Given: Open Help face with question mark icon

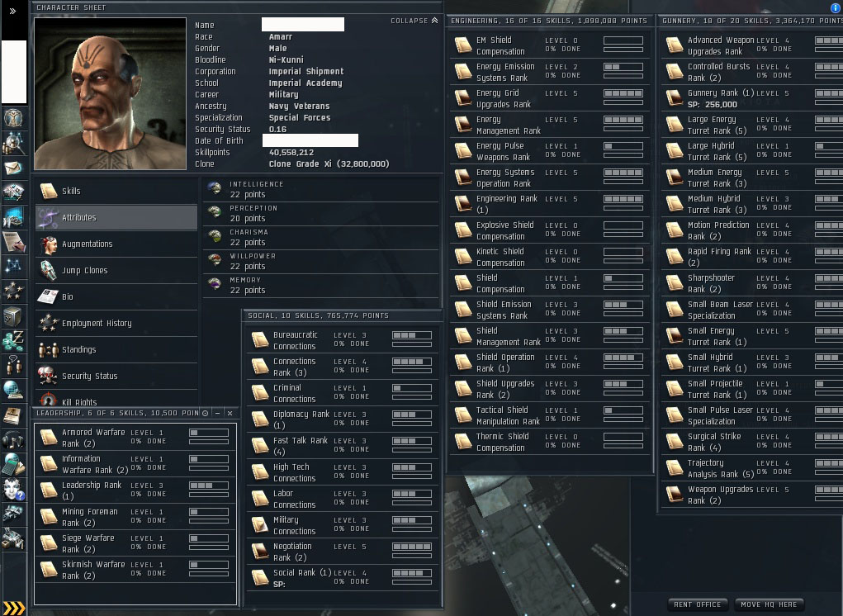Looking at the screenshot, I should click(13, 489).
